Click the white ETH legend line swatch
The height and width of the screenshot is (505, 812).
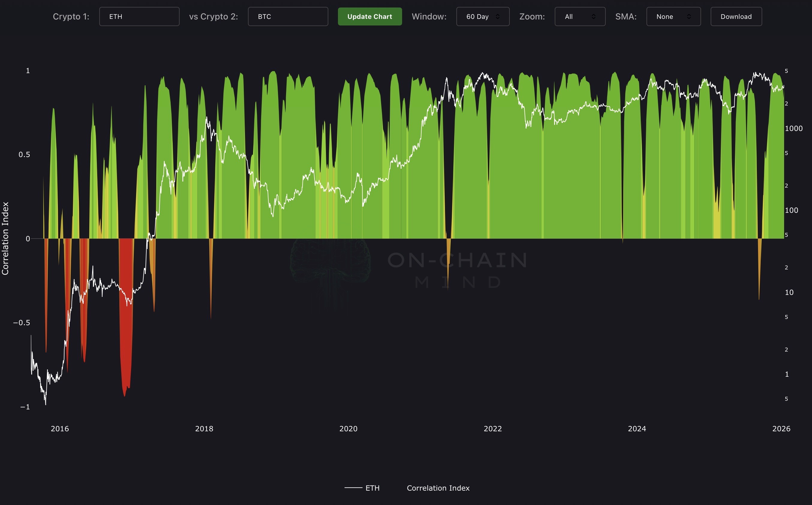coord(353,488)
